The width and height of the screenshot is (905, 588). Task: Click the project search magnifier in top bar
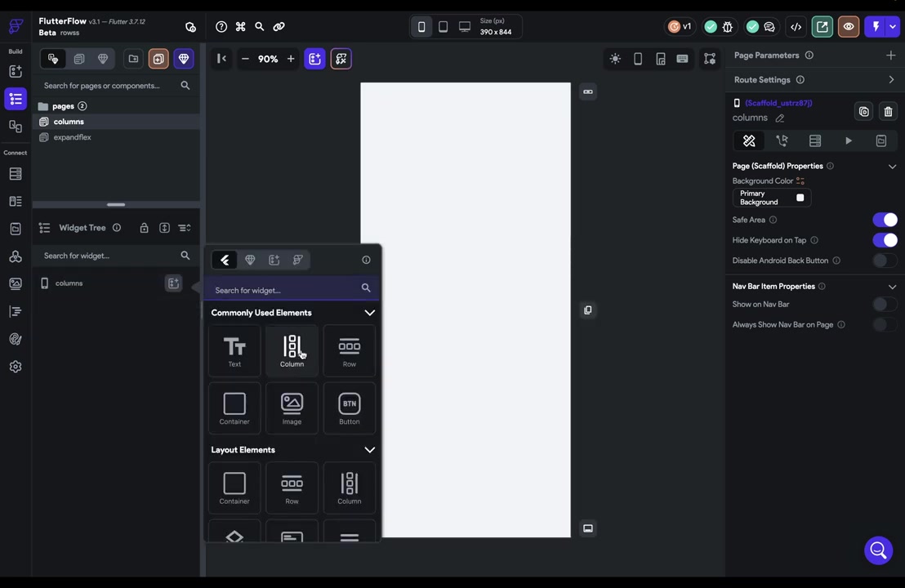click(x=260, y=27)
